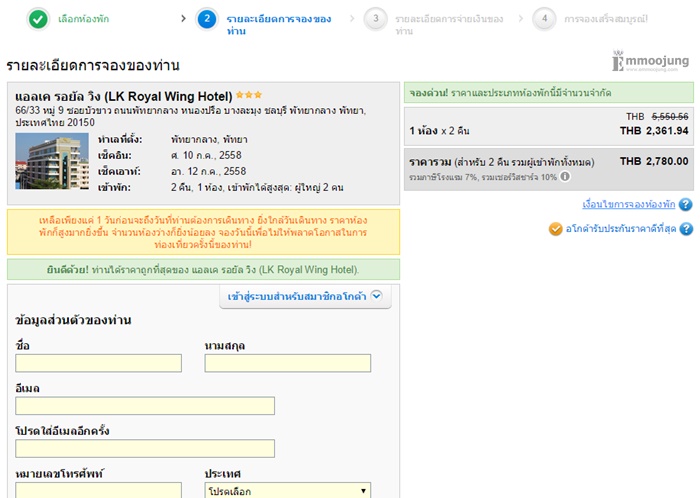Screen dimensions: 700x498
Task: Click the หมายเลขโทรศัพท์ phone number field
Action: tap(99, 490)
